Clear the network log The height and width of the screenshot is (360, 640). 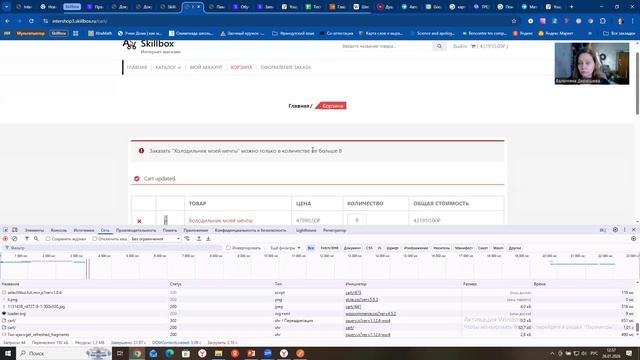15,239
